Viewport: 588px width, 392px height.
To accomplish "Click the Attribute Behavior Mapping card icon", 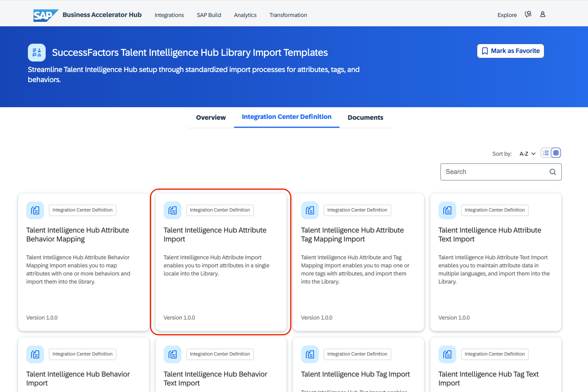I will pos(35,210).
